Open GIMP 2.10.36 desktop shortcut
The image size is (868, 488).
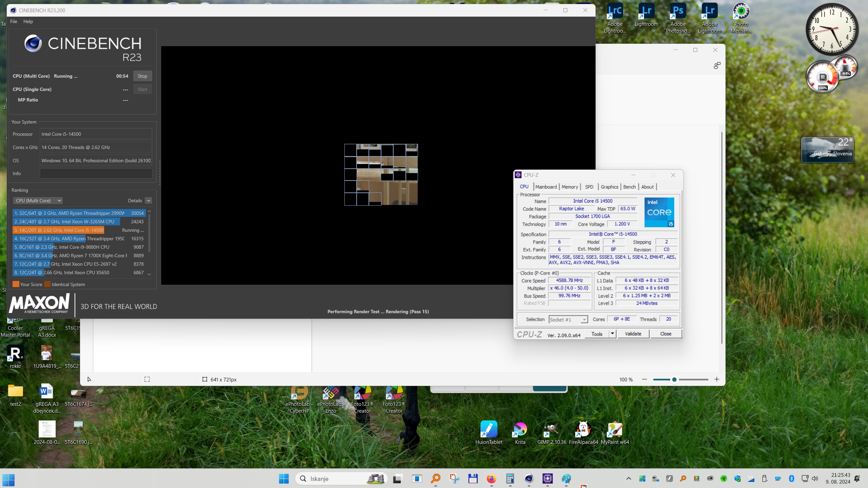551,433
